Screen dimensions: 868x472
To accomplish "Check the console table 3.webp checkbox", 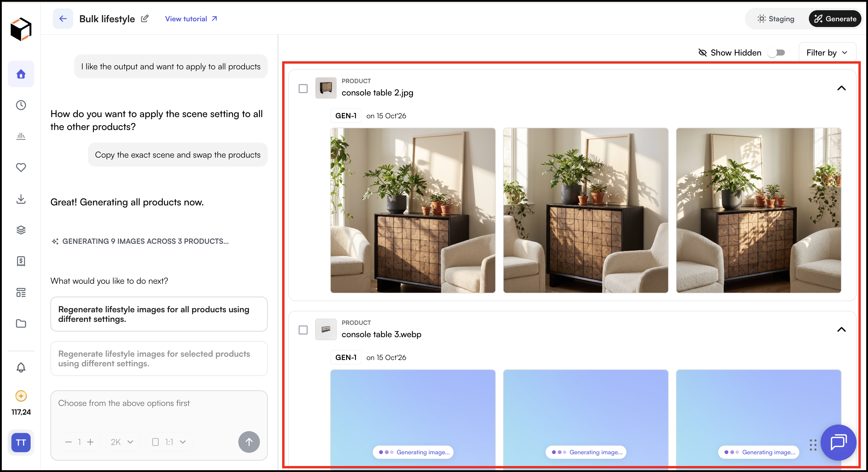I will pos(303,330).
